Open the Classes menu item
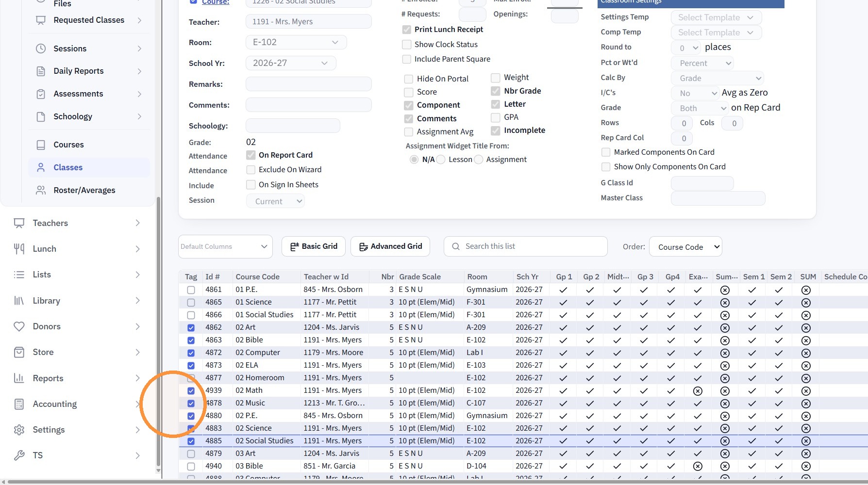Viewport: 868px width, 485px height. coord(89,168)
